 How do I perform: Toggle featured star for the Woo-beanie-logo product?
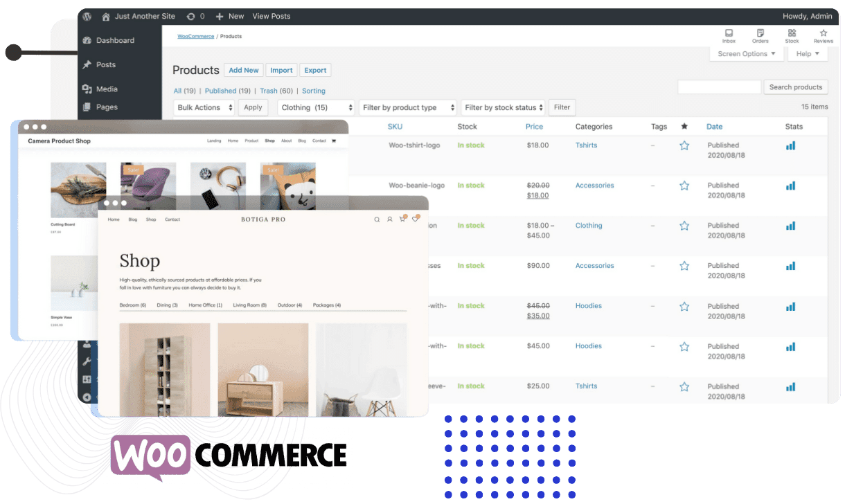684,186
